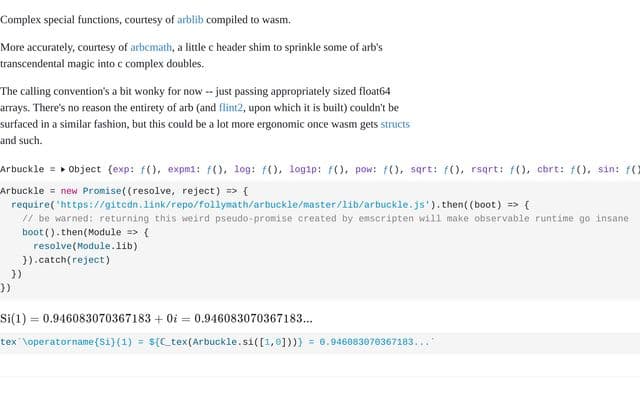Follow the flint2 hyperlink
640x400 pixels.
[231, 108]
